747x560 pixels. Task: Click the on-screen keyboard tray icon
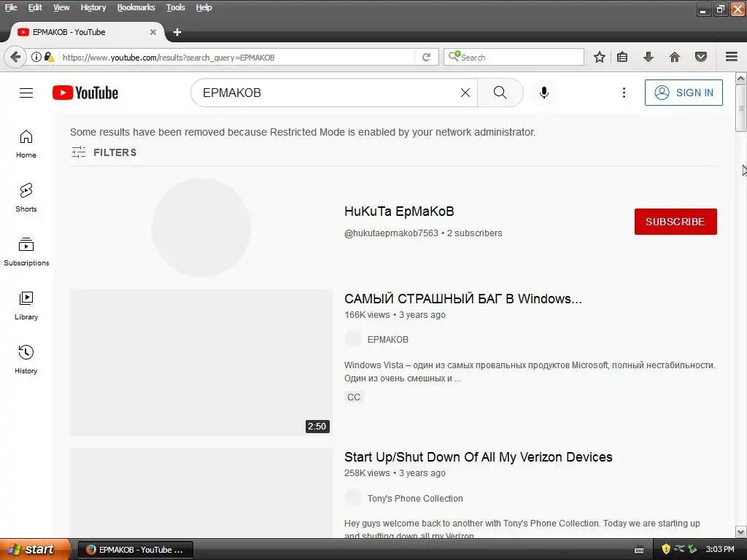[639, 550]
